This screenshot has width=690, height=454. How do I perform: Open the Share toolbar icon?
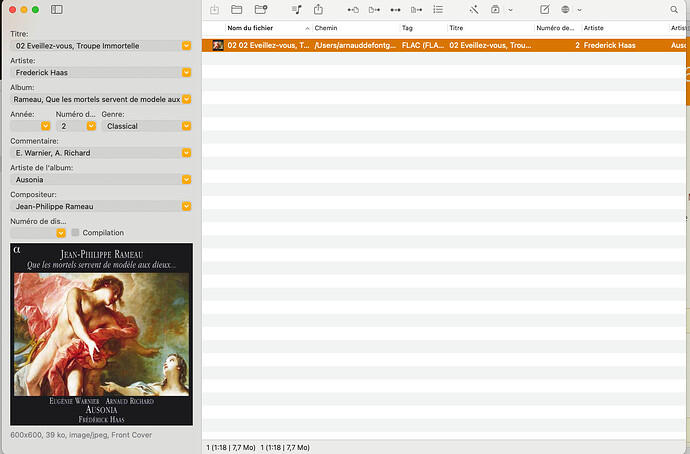click(318, 9)
